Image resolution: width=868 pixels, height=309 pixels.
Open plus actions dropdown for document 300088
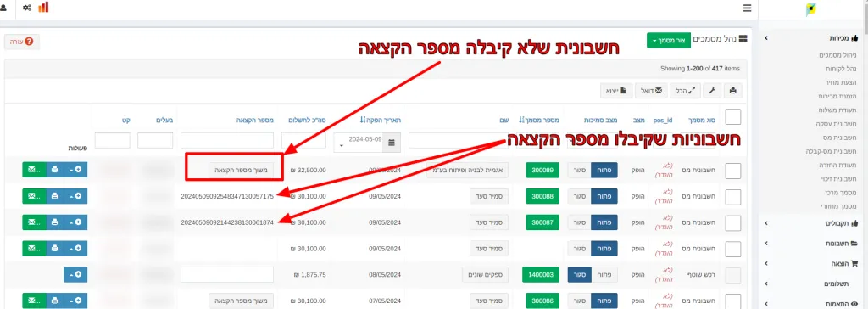75,196
